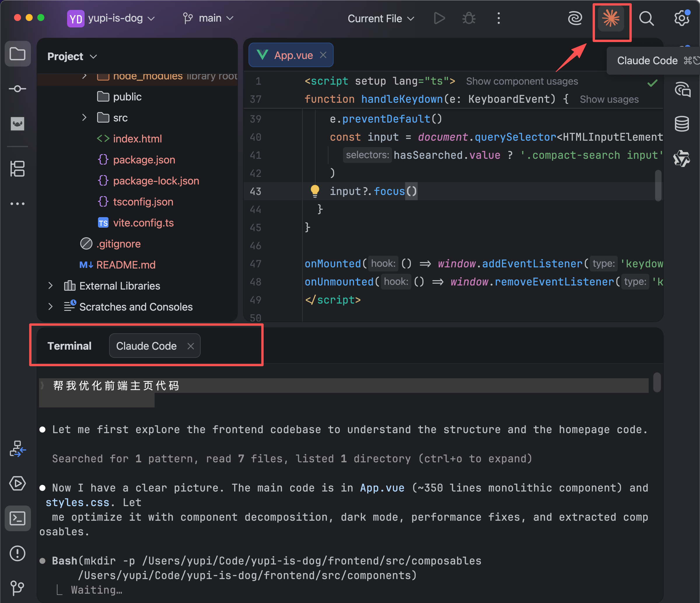Expand the src folder
700x603 pixels.
85,118
